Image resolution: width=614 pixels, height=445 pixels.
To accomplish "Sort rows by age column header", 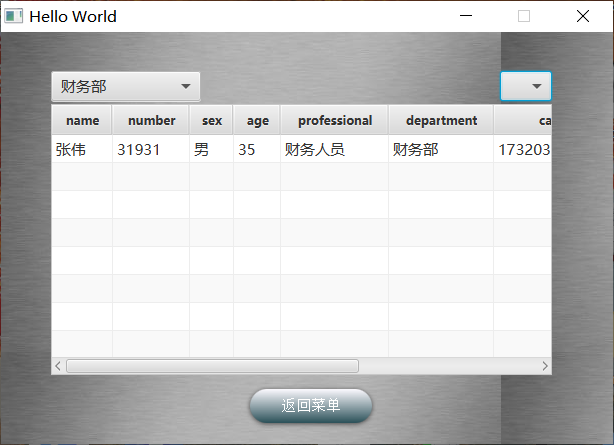I will click(x=257, y=120).
